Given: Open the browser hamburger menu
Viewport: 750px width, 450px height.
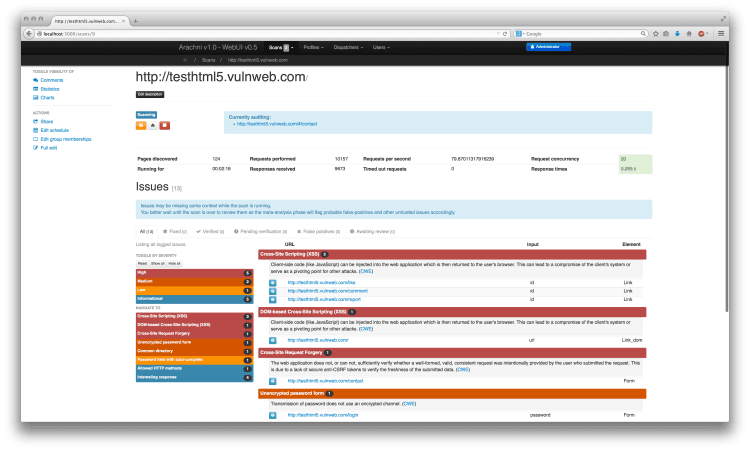Looking at the screenshot, I should pos(721,33).
